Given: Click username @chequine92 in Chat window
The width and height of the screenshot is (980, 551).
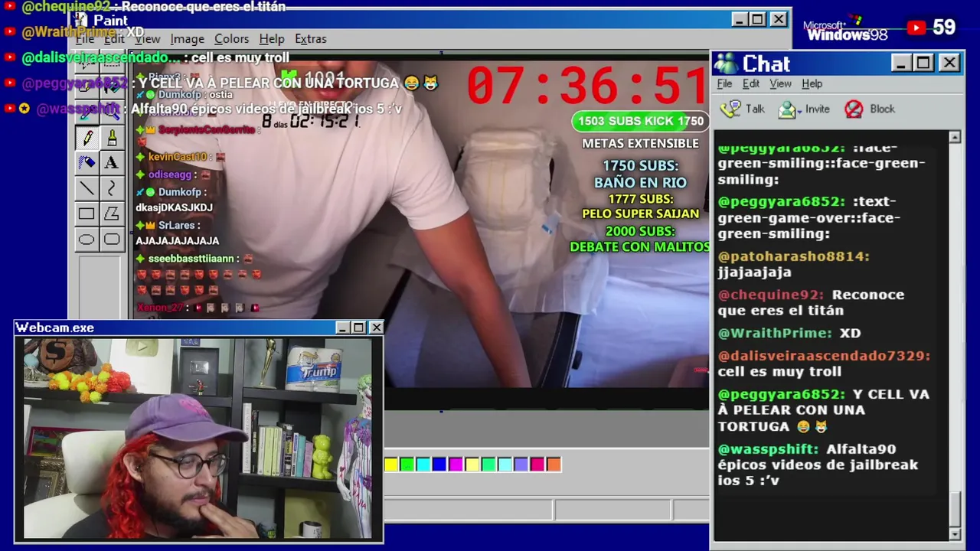Looking at the screenshot, I should pyautogui.click(x=771, y=295).
